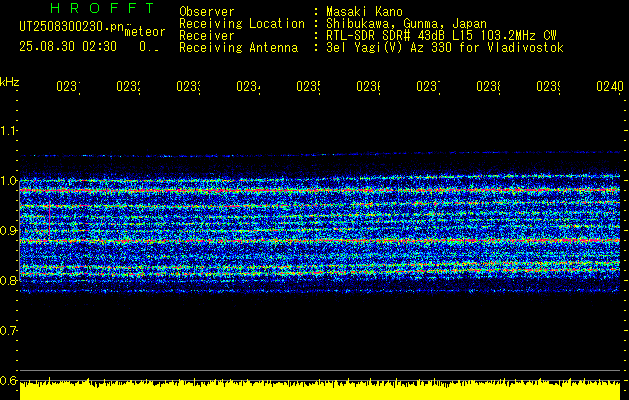Click the 1.1 kHz axis label
Viewport: 629px width, 400px height.
pyautogui.click(x=9, y=130)
